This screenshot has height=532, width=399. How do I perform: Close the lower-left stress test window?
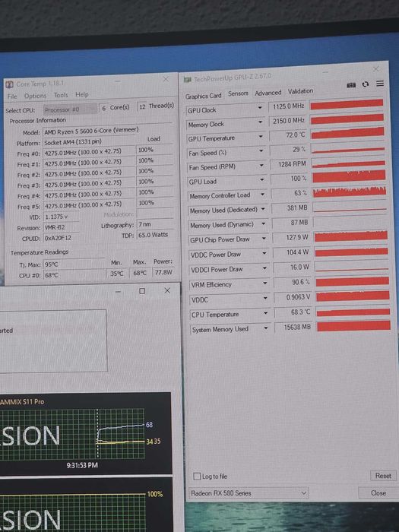pos(167,291)
